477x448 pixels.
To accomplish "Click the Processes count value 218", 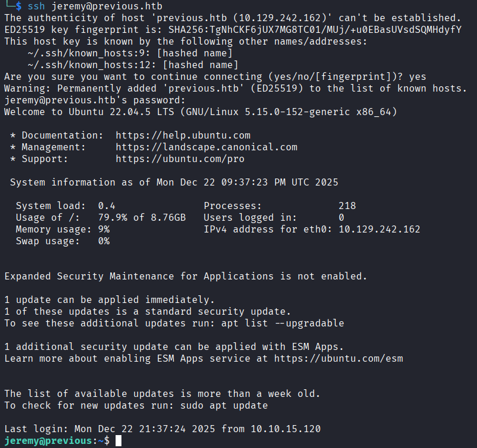I will [347, 206].
